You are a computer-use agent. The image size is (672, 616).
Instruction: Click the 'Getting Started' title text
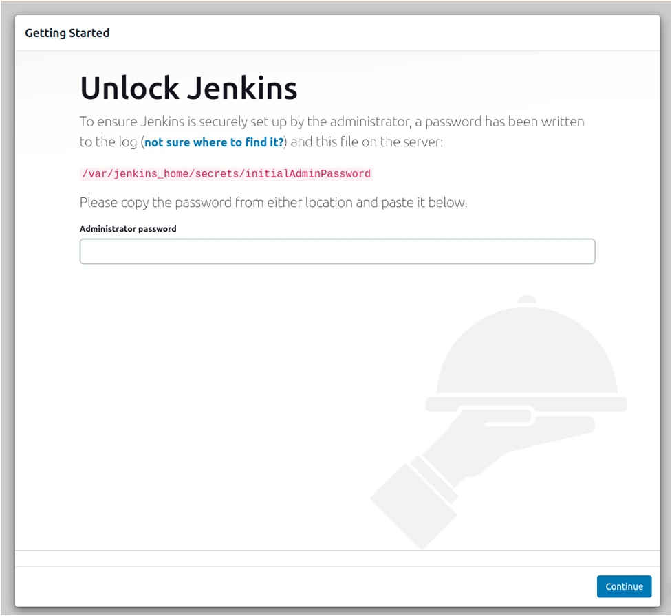point(67,32)
